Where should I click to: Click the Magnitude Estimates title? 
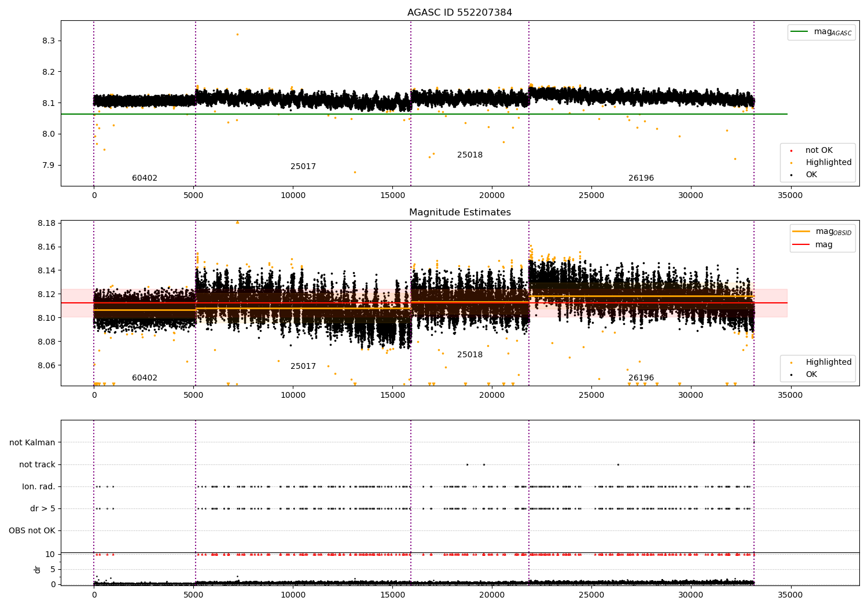(459, 213)
